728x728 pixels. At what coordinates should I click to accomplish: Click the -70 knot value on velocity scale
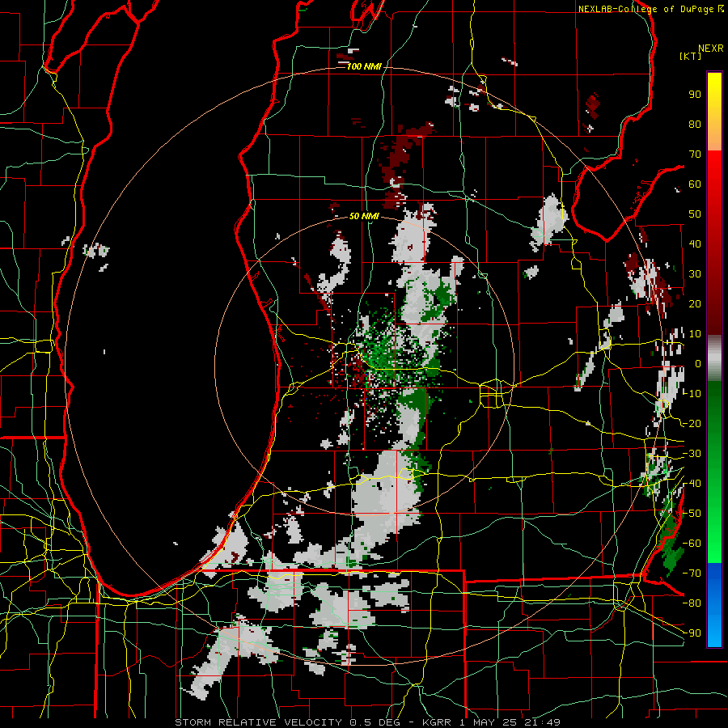pos(692,574)
